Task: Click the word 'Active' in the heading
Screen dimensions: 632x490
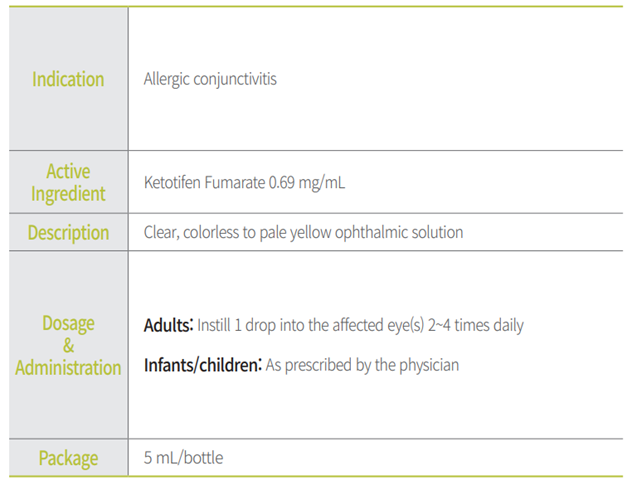Action: [x=68, y=172]
